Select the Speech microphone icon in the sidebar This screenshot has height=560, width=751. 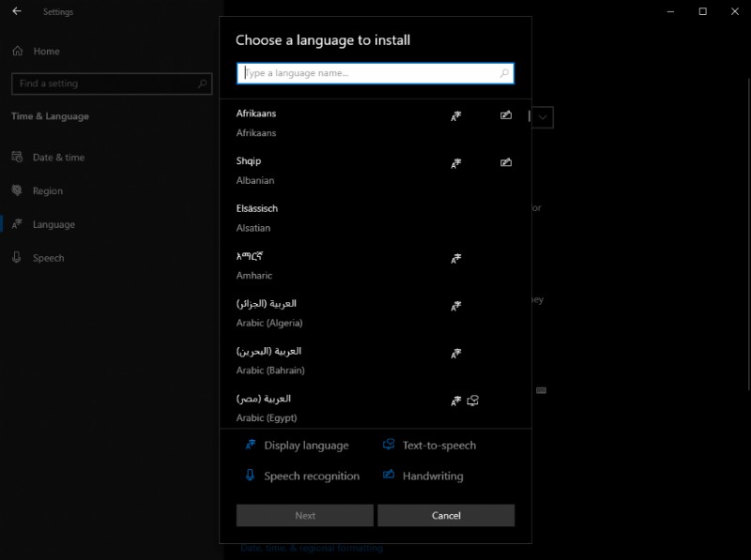[16, 257]
